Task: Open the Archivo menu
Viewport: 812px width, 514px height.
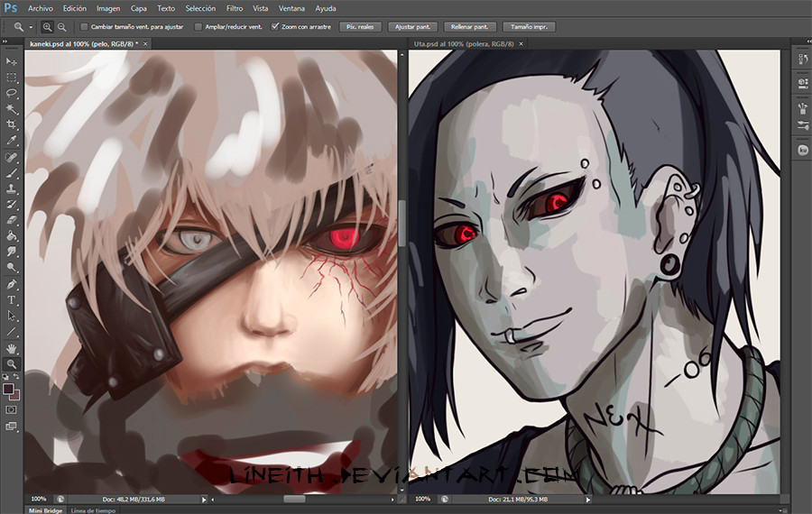Action: tap(41, 8)
